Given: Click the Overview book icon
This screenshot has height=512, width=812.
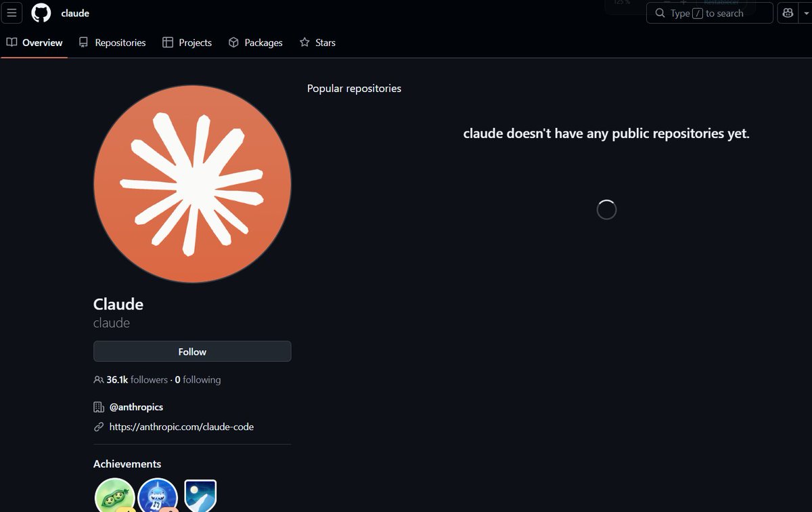Looking at the screenshot, I should tap(12, 42).
